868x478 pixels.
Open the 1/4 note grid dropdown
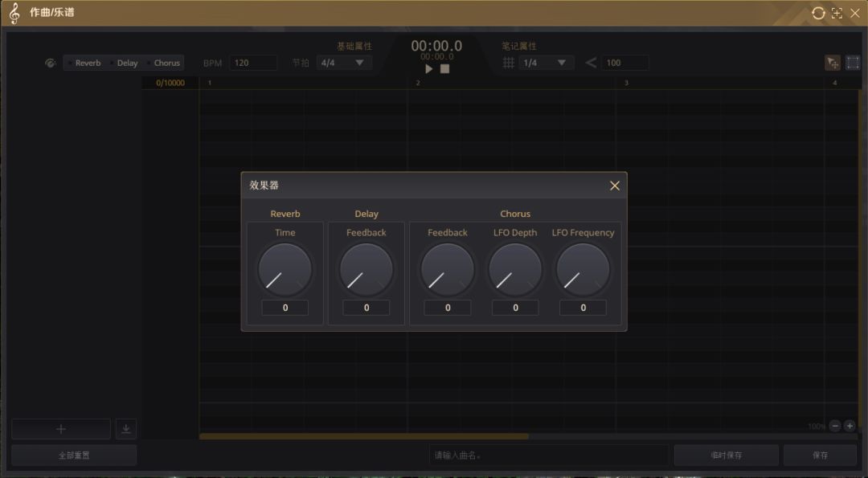[546, 63]
